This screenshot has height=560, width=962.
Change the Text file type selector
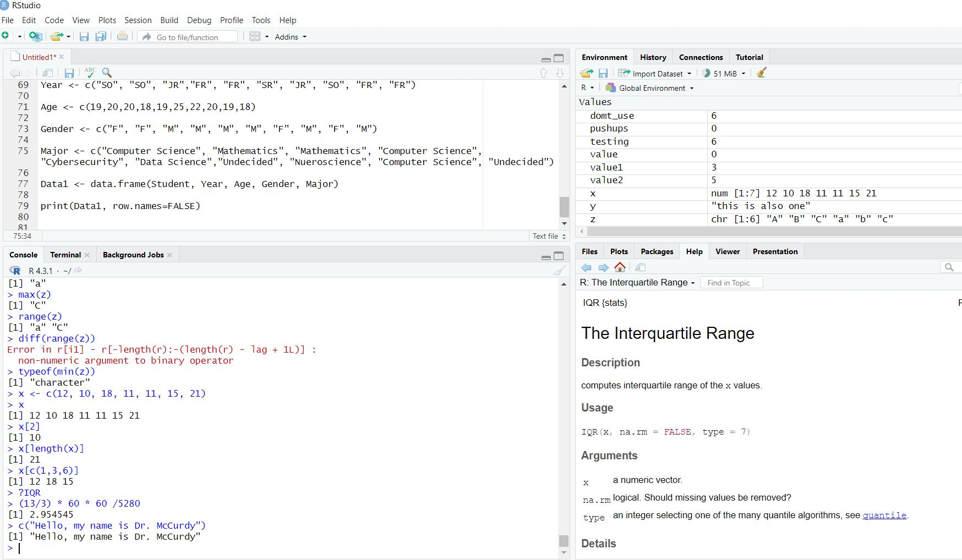tap(549, 236)
